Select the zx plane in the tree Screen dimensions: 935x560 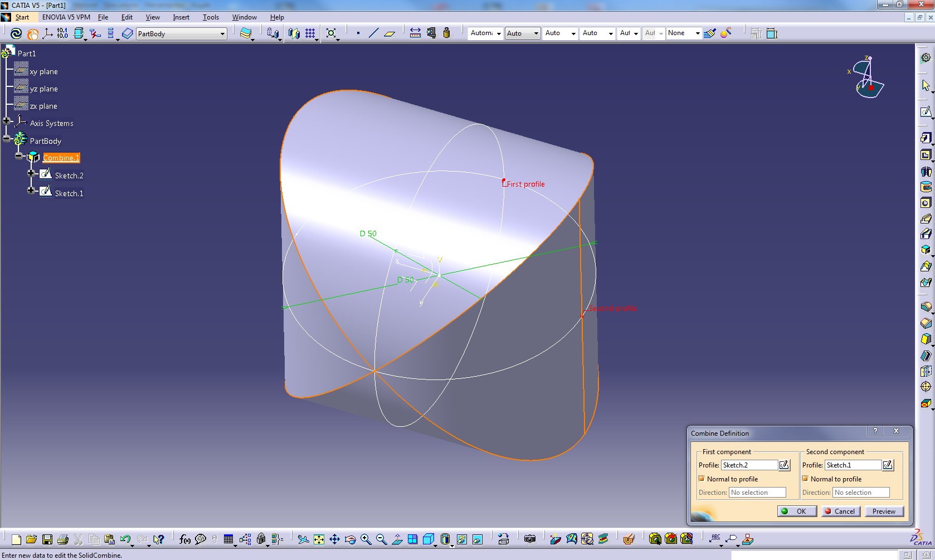point(43,106)
